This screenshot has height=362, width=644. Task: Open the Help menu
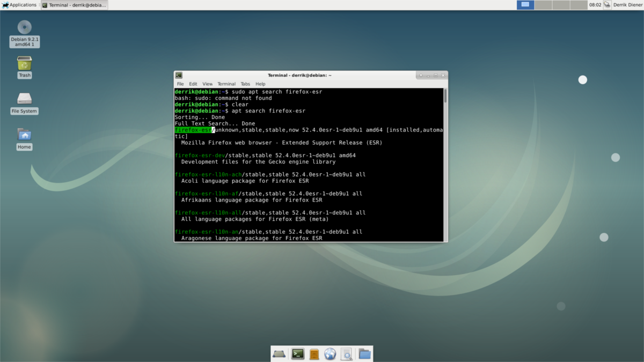pyautogui.click(x=260, y=84)
